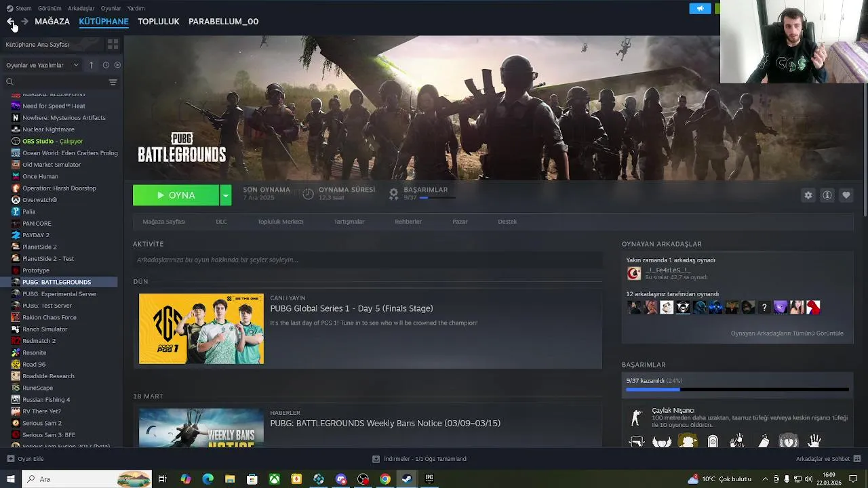The width and height of the screenshot is (868, 488).
Task: Open the Tartışmalar tab
Action: [x=349, y=222]
